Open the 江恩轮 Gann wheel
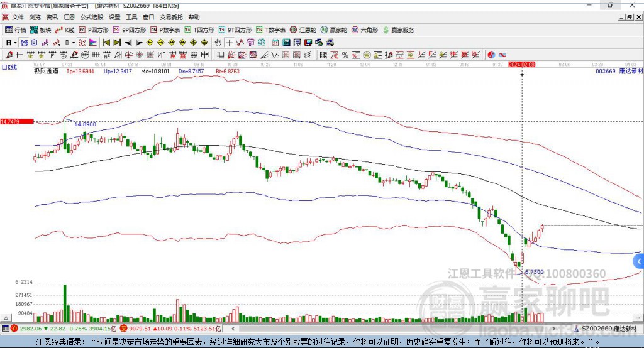The width and height of the screenshot is (644, 348). coord(303,30)
